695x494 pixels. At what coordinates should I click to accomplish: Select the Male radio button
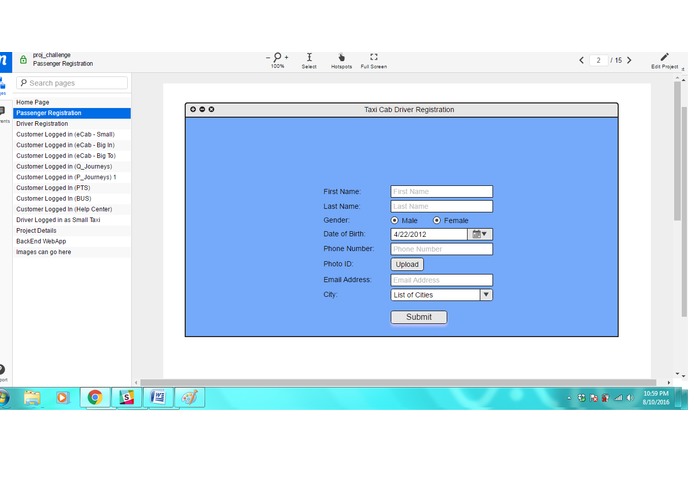click(x=394, y=220)
